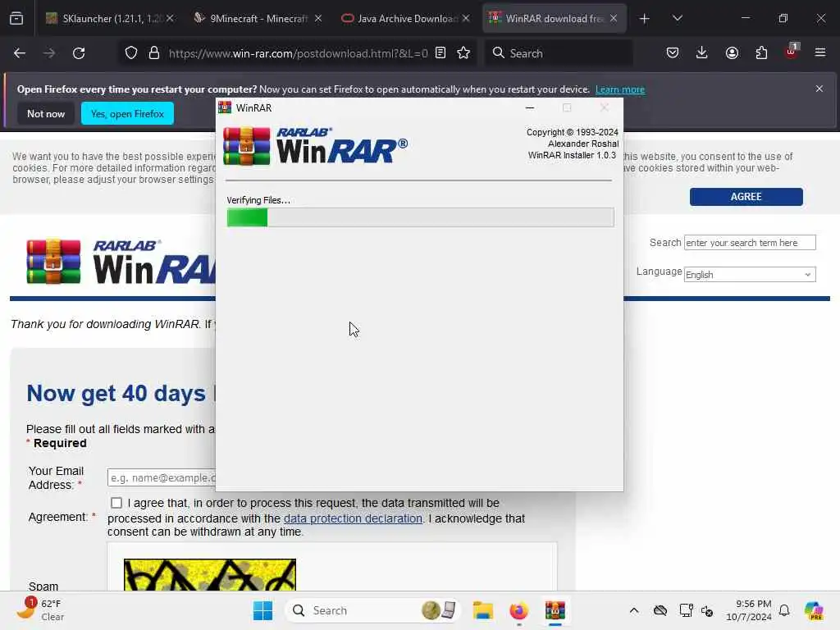The height and width of the screenshot is (630, 840).
Task: Click WinRAR installer title bar icon
Action: [225, 107]
